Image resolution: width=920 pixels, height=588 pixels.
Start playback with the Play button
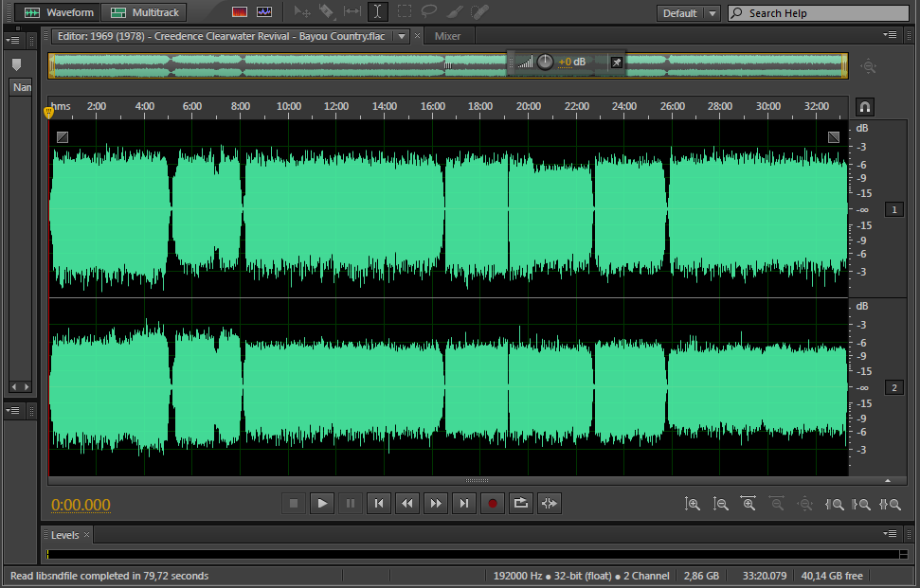322,503
